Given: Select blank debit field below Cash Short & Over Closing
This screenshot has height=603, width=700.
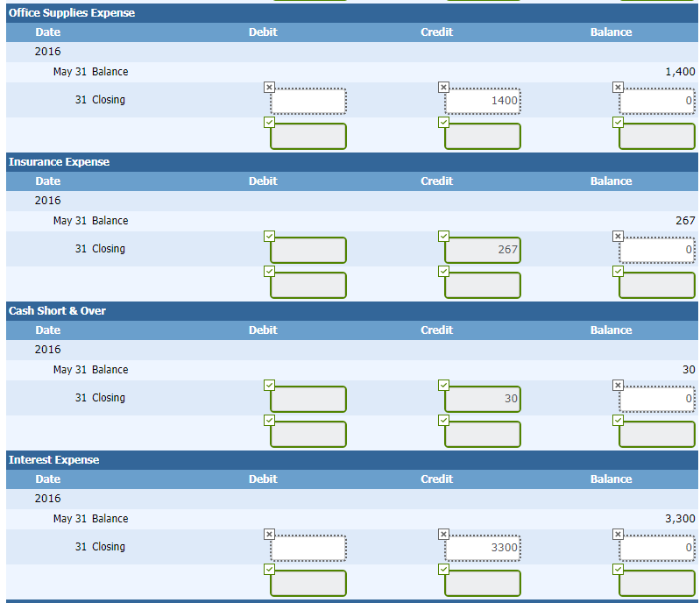Looking at the screenshot, I should (x=308, y=434).
